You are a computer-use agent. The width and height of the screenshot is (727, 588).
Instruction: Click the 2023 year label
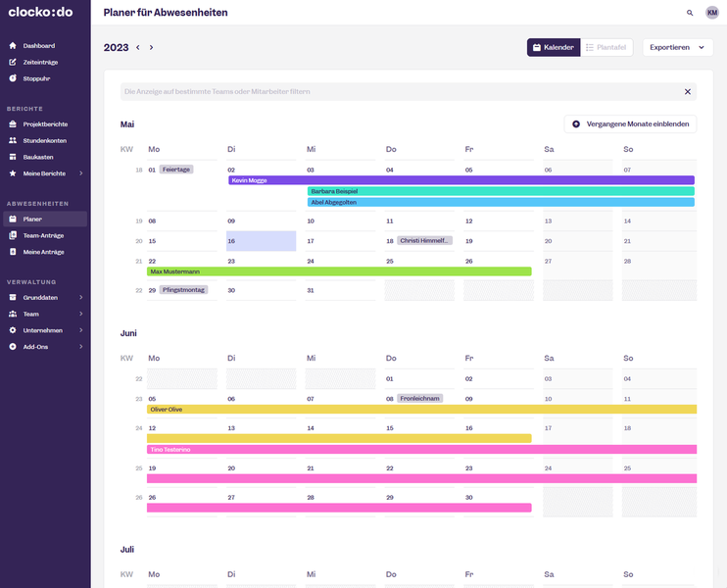point(116,47)
